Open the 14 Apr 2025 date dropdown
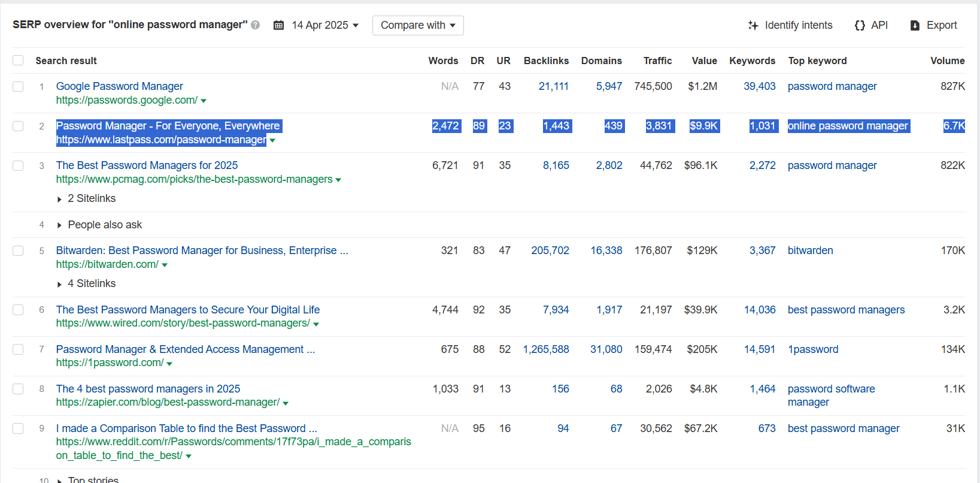Image resolution: width=980 pixels, height=483 pixels. (x=324, y=25)
